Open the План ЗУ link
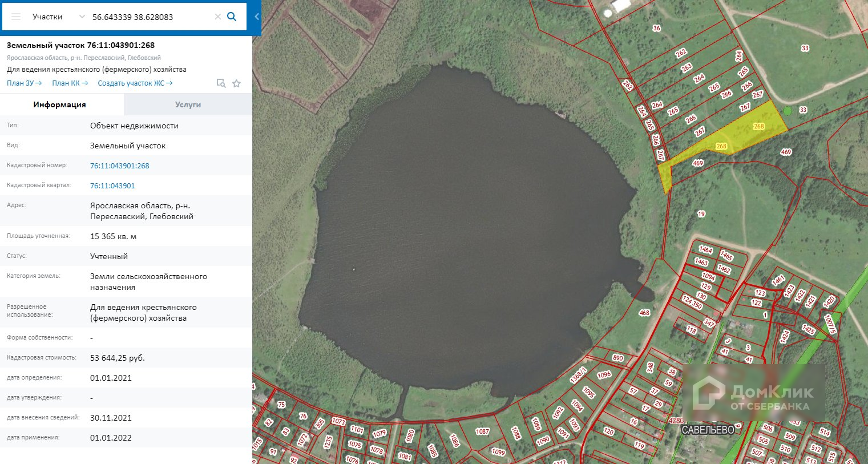The height and width of the screenshot is (464, 868). tap(24, 83)
